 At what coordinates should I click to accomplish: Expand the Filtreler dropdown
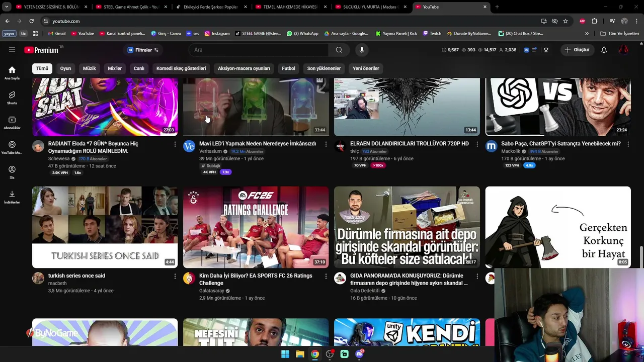click(x=143, y=50)
